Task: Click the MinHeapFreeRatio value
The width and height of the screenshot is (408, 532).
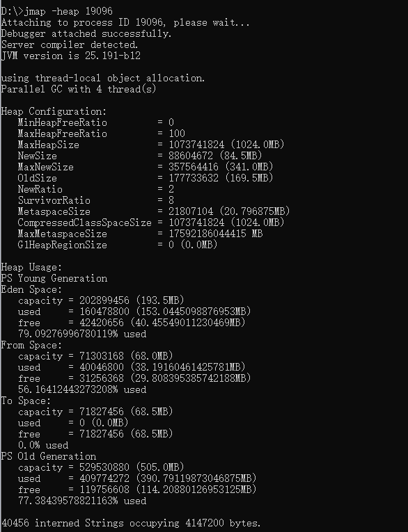Action: 171,122
